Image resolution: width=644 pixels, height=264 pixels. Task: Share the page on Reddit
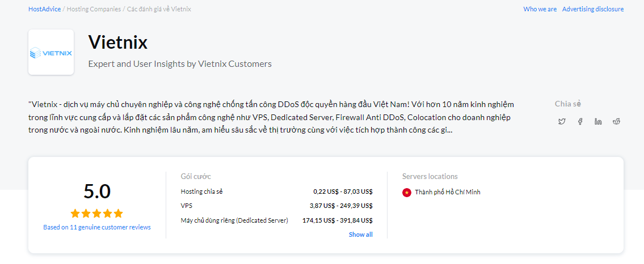point(617,121)
